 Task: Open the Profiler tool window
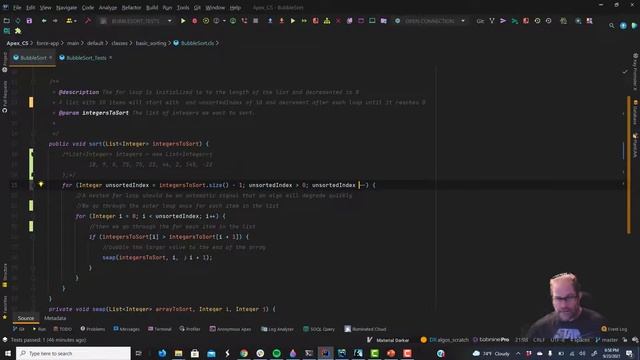click(x=190, y=329)
